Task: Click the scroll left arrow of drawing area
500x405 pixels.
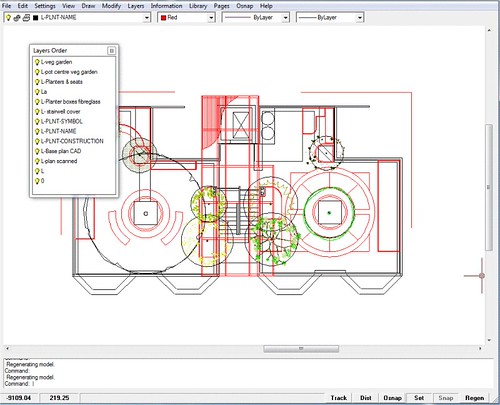Action: click(x=7, y=349)
